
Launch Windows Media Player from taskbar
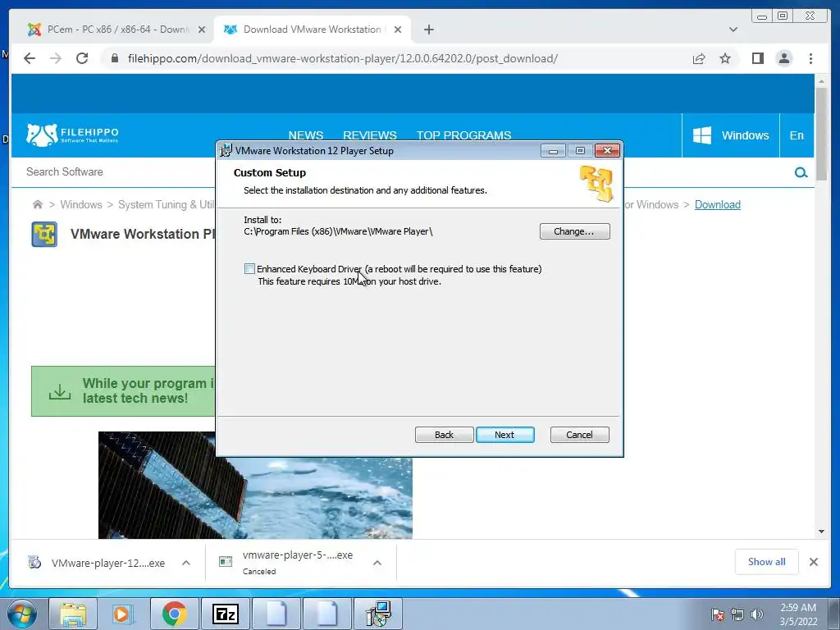click(122, 614)
